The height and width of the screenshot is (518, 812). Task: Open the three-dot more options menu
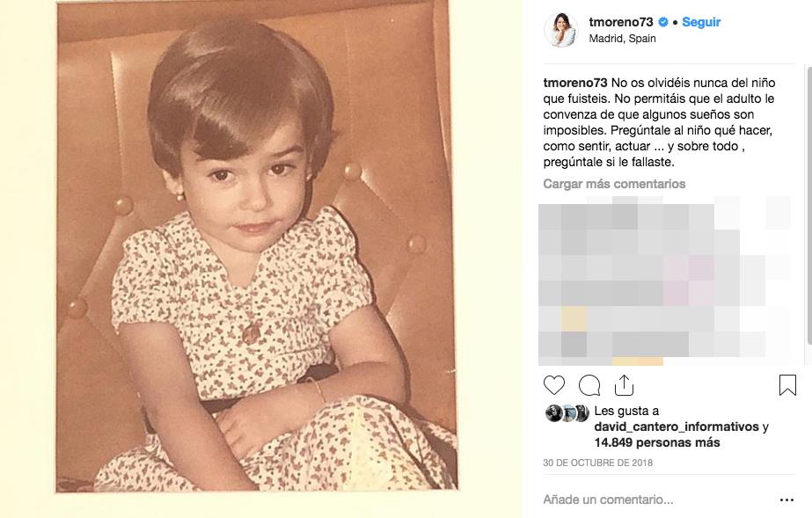pyautogui.click(x=786, y=500)
